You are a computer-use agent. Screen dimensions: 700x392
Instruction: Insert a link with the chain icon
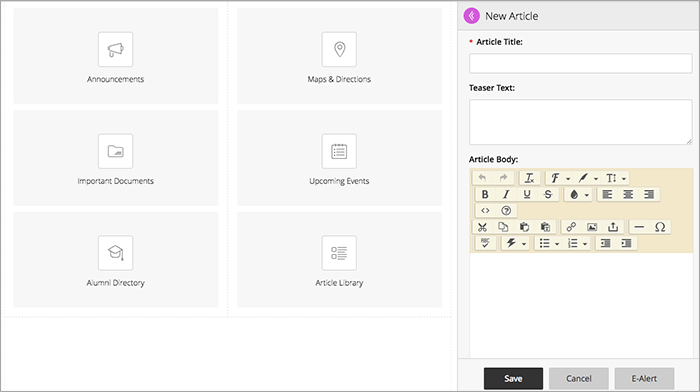(x=571, y=227)
